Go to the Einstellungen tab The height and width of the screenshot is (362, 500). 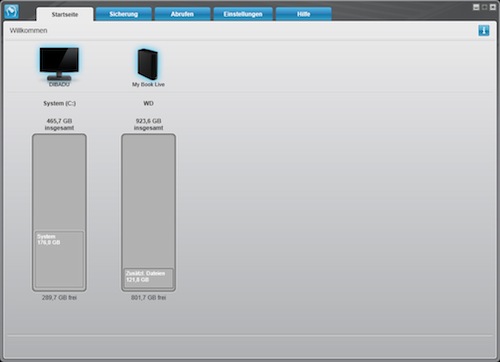[243, 14]
